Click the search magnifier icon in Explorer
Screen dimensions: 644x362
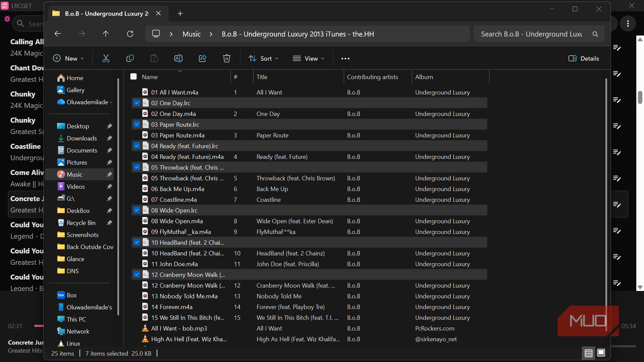595,34
